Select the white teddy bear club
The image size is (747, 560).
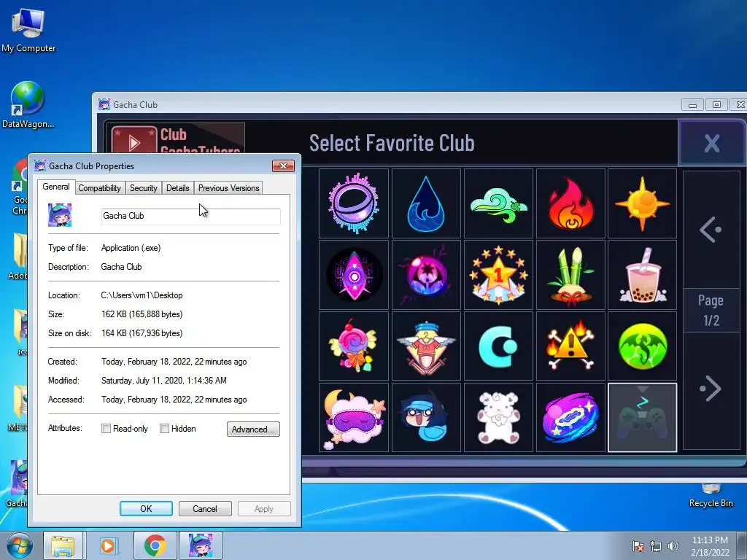pos(498,418)
